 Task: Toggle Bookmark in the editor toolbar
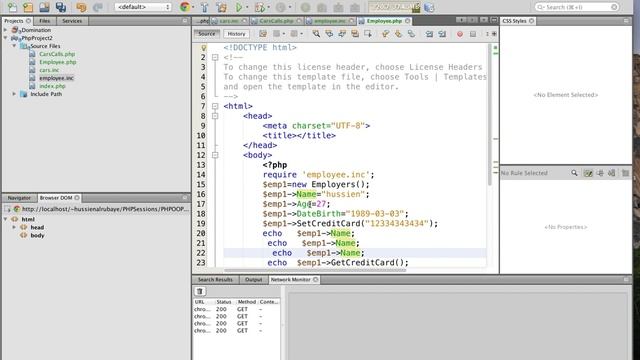pos(411,34)
